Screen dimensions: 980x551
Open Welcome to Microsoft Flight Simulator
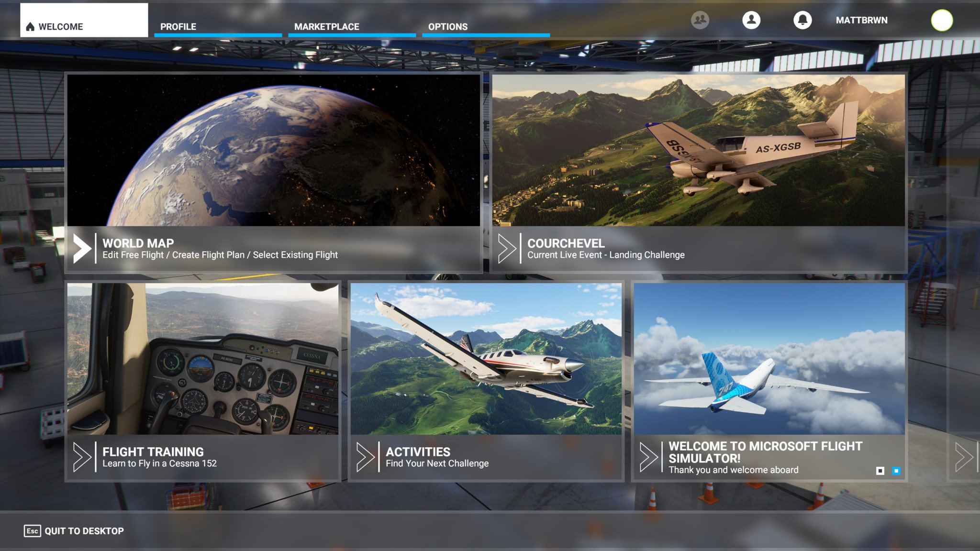769,382
